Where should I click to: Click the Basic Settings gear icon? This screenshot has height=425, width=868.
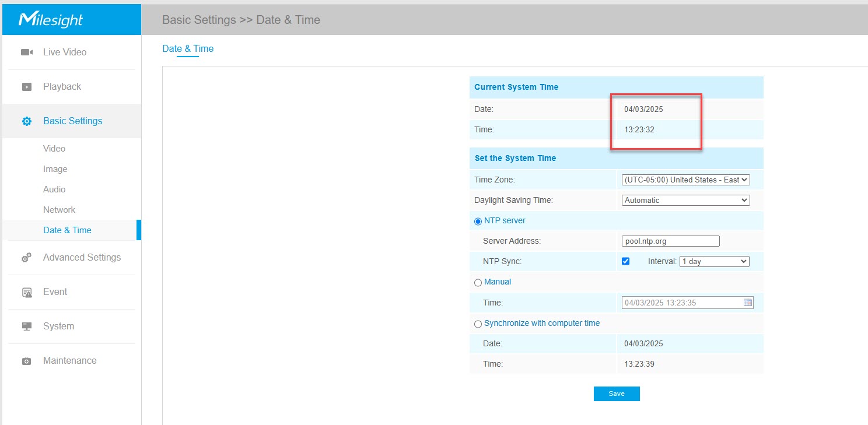pyautogui.click(x=26, y=121)
